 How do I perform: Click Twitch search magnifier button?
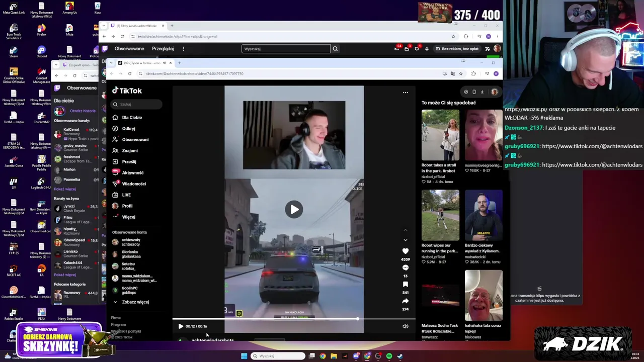click(335, 49)
